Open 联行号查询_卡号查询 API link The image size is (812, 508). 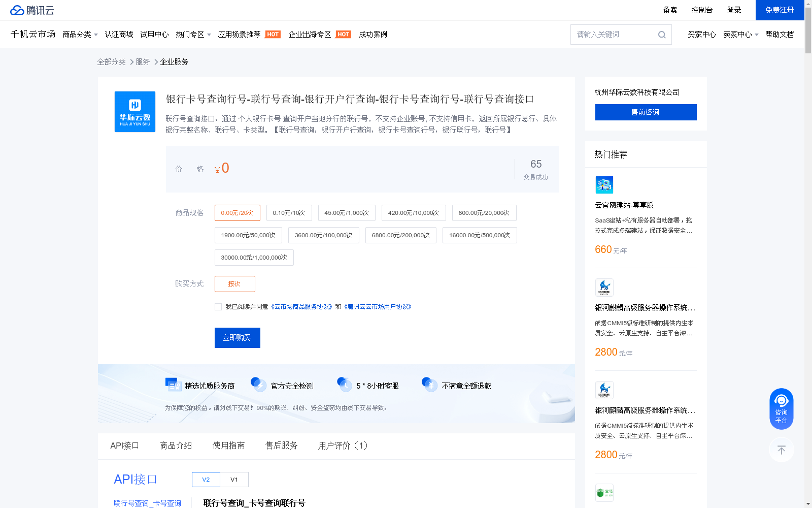coord(147,503)
